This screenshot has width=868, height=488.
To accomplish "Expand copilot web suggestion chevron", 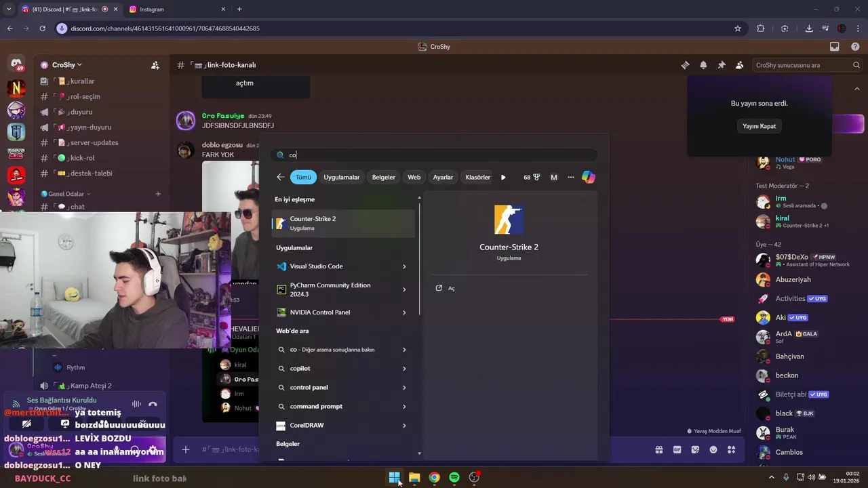I will click(x=404, y=369).
